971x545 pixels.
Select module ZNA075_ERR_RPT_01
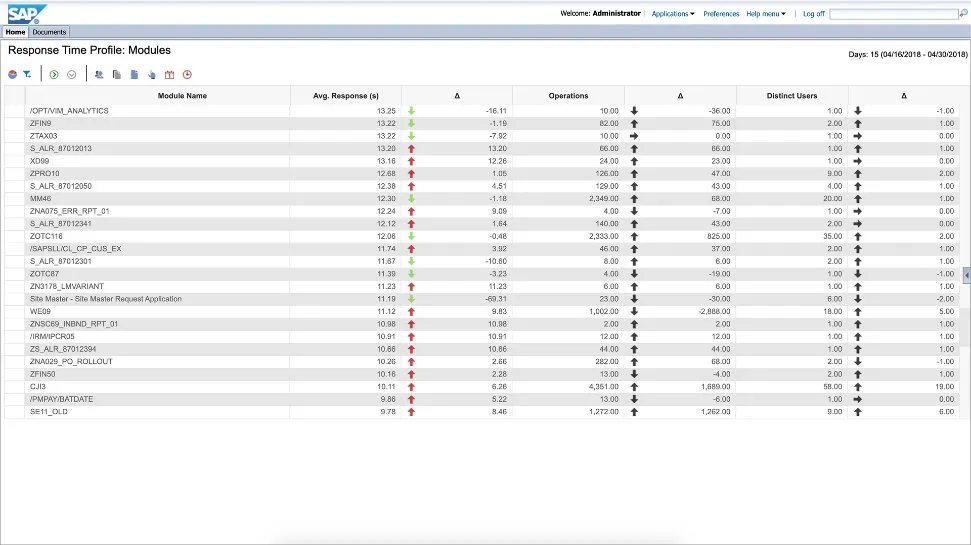pos(69,211)
